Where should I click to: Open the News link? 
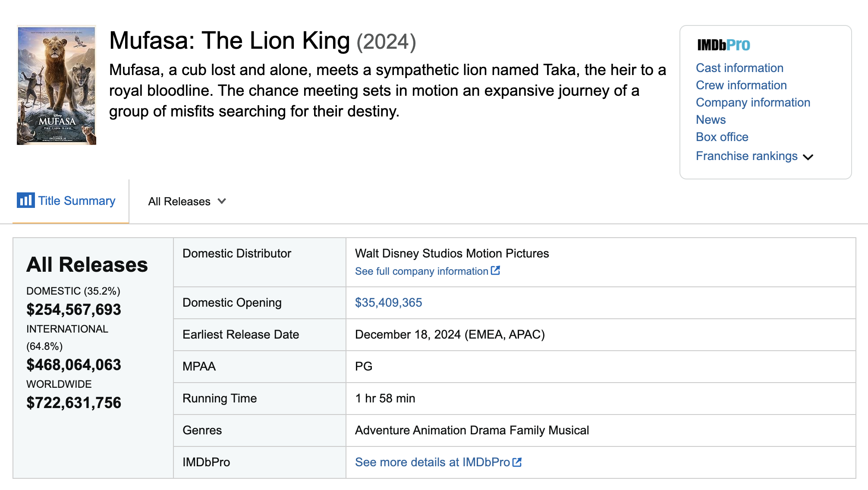click(x=711, y=120)
